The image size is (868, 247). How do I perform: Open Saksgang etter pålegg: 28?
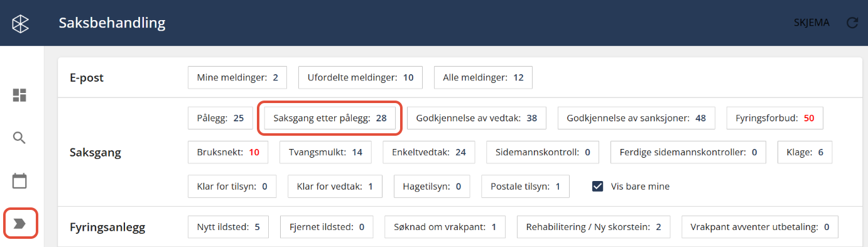330,118
